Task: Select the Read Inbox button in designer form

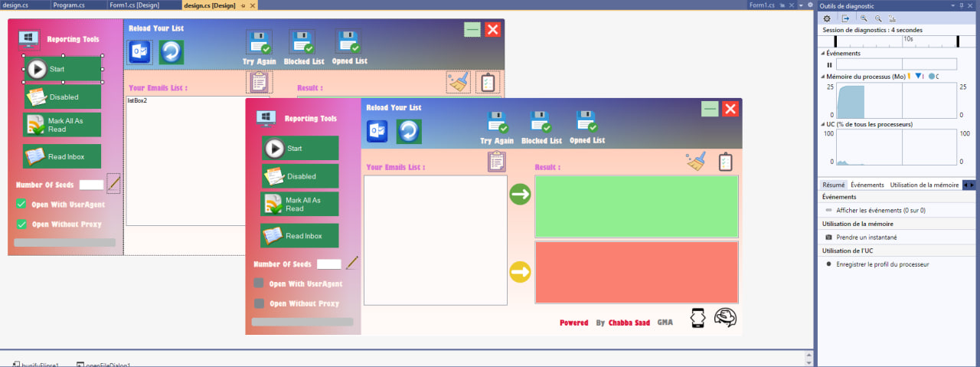Action: [x=62, y=156]
